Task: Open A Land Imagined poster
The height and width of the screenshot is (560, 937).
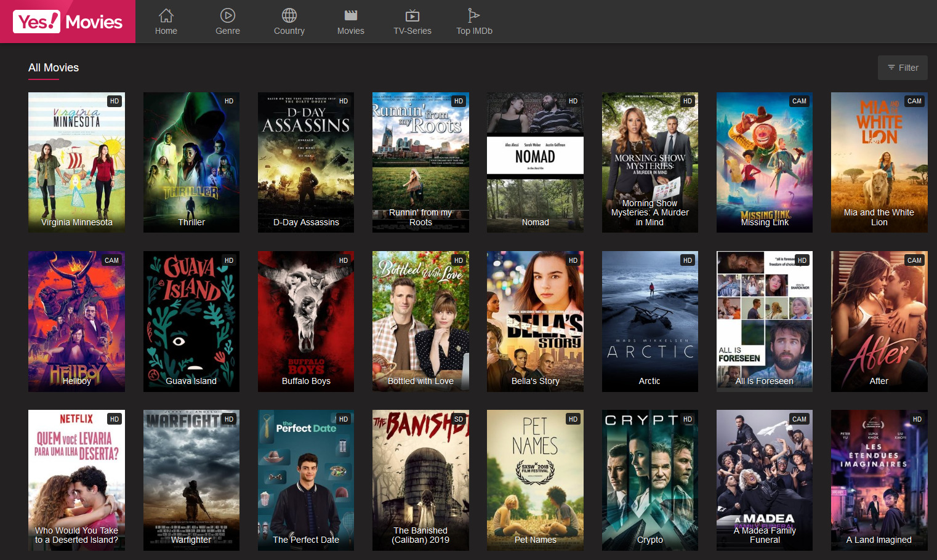Action: pos(879,480)
